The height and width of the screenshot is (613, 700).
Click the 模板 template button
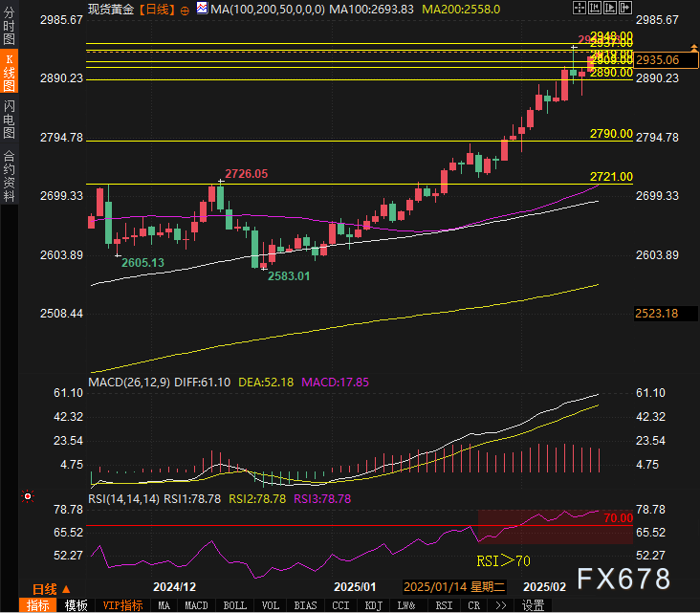pyautogui.click(x=77, y=605)
